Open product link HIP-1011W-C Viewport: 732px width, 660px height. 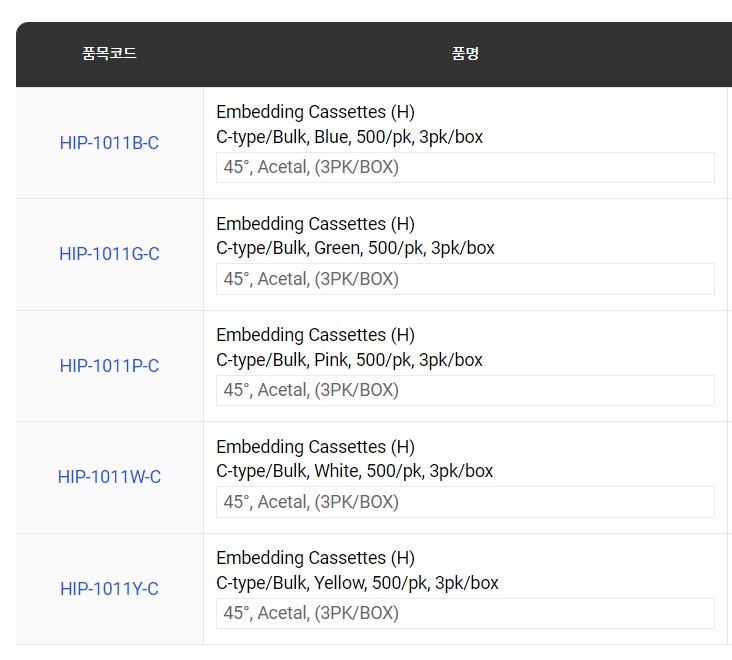(x=109, y=477)
